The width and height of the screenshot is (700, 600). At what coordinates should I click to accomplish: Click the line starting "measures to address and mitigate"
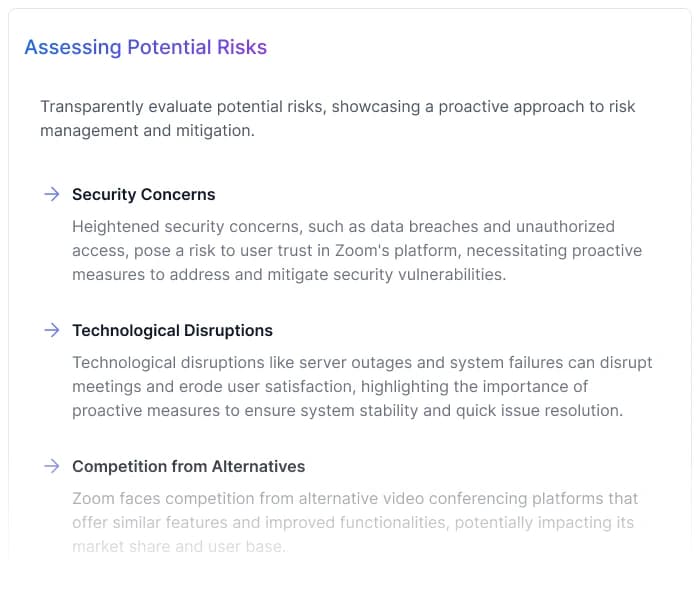[x=288, y=274]
